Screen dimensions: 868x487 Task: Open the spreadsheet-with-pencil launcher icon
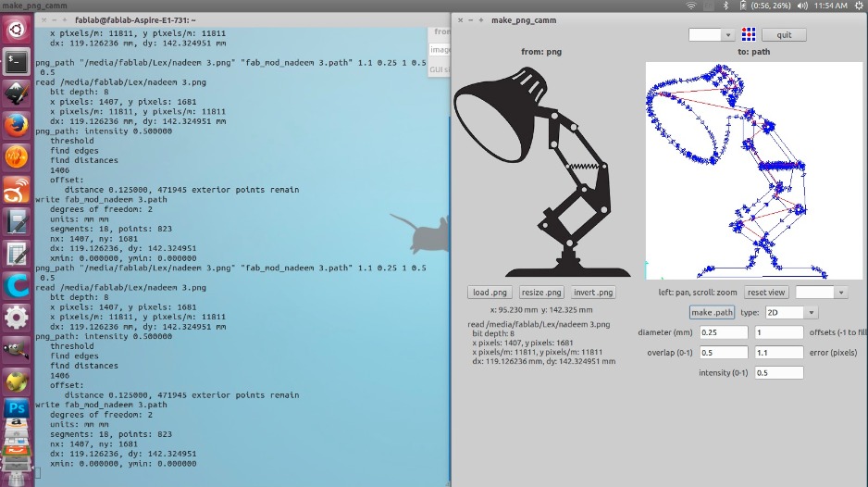[x=16, y=255]
